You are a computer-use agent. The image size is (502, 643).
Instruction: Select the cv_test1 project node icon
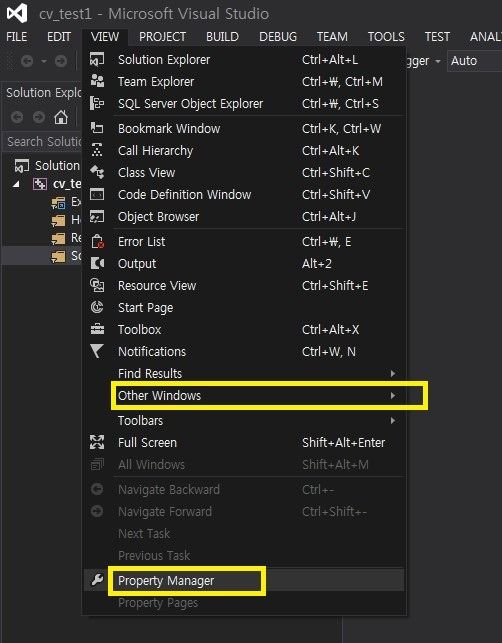point(40,184)
